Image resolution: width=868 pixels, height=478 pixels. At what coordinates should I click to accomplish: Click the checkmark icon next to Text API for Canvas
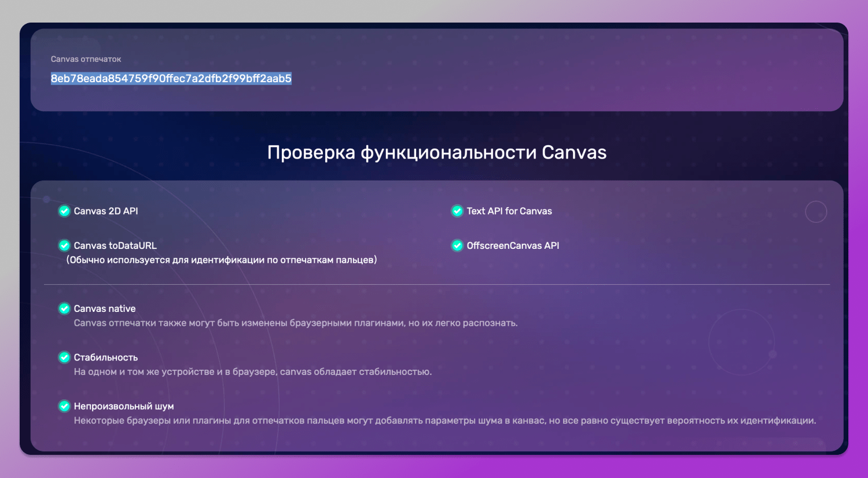point(457,211)
